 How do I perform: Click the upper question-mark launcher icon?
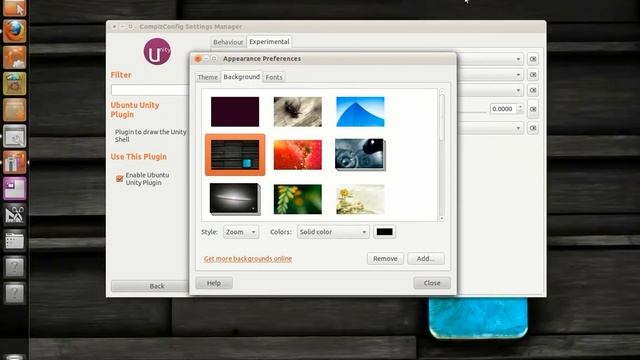15,267
